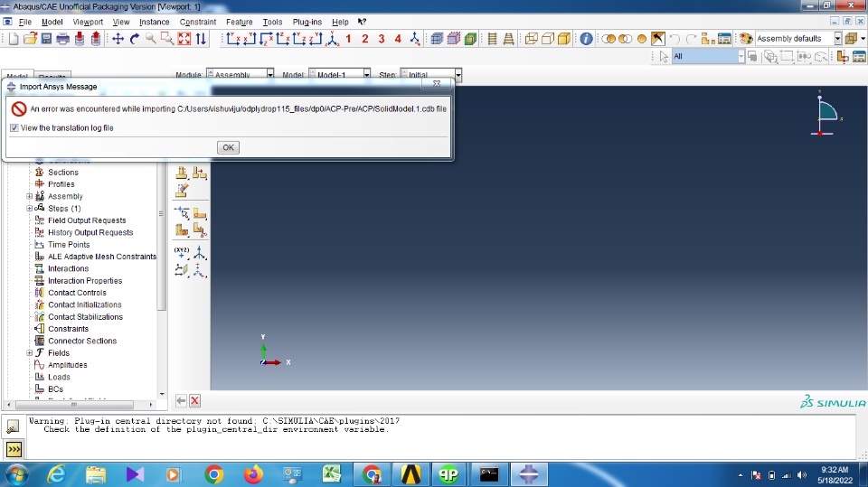This screenshot has height=487, width=868.
Task: Close the Import Ansys Message dialog
Action: click(437, 83)
